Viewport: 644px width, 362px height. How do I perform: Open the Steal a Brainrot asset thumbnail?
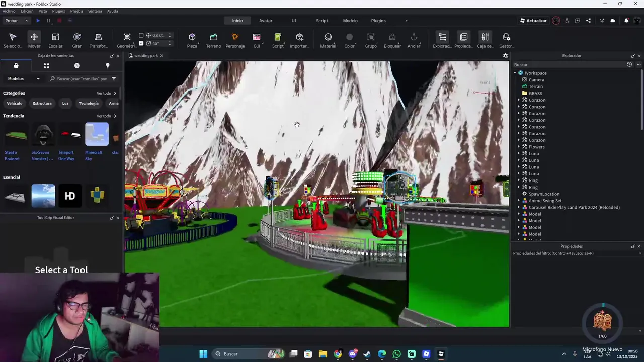coord(16,135)
